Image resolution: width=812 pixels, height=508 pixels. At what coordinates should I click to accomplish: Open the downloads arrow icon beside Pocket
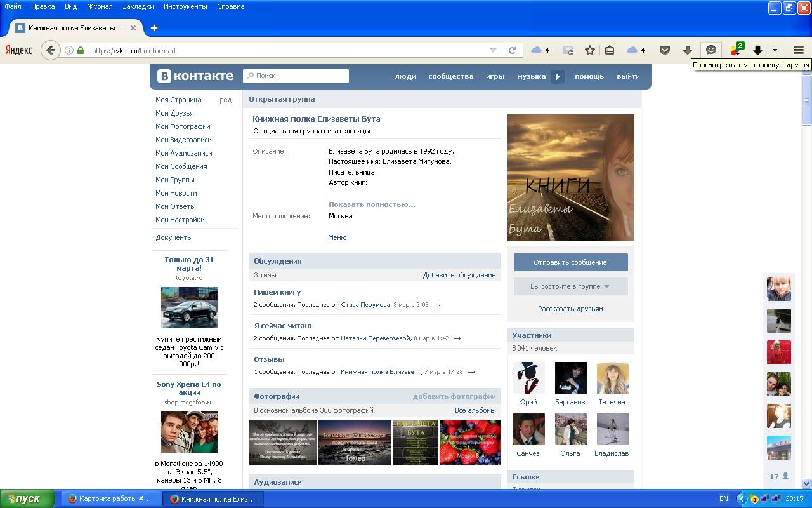687,50
